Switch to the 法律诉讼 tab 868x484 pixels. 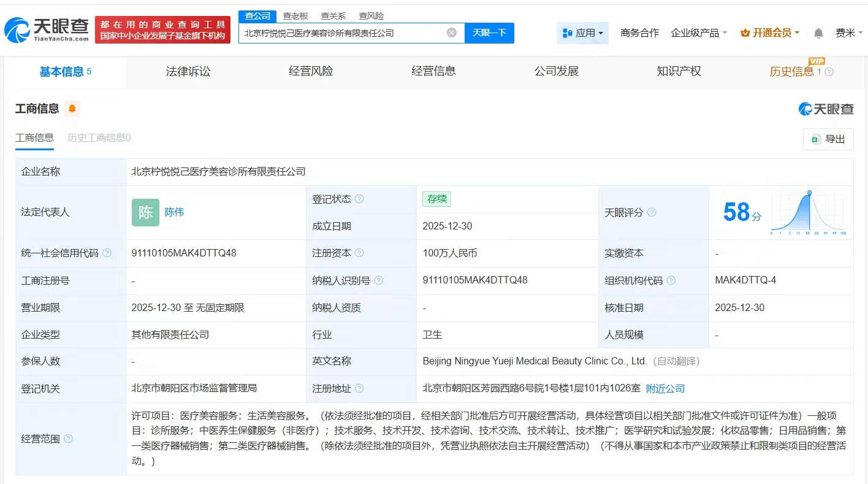(188, 72)
